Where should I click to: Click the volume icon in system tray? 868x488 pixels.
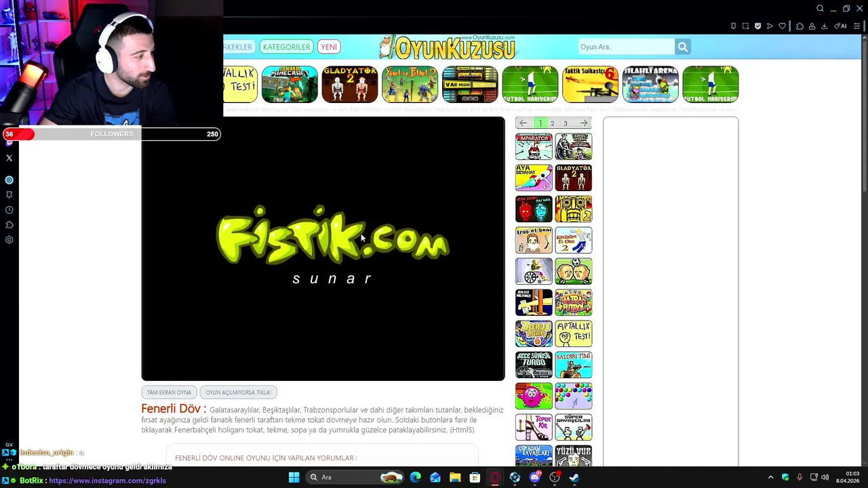[825, 477]
